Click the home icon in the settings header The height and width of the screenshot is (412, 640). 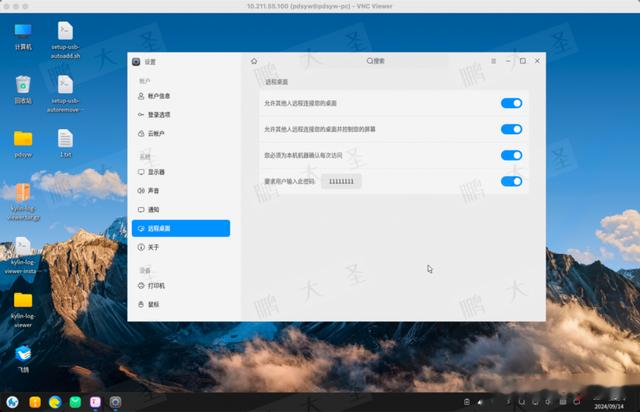point(254,61)
